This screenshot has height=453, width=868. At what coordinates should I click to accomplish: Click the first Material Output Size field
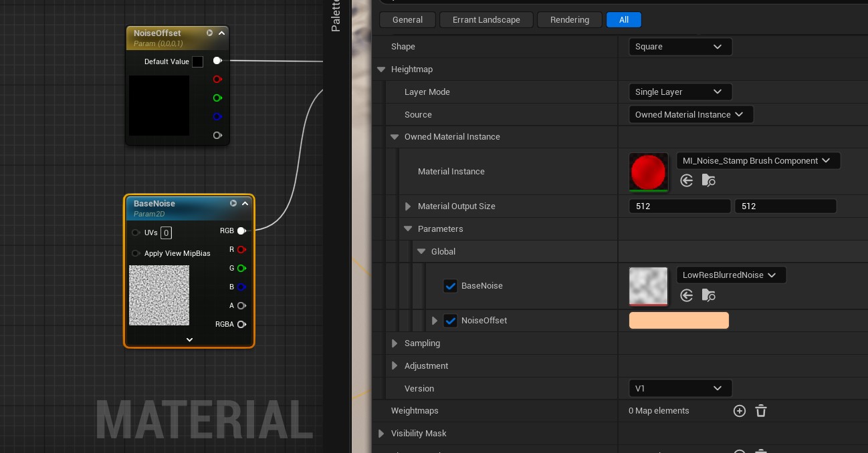pyautogui.click(x=679, y=206)
